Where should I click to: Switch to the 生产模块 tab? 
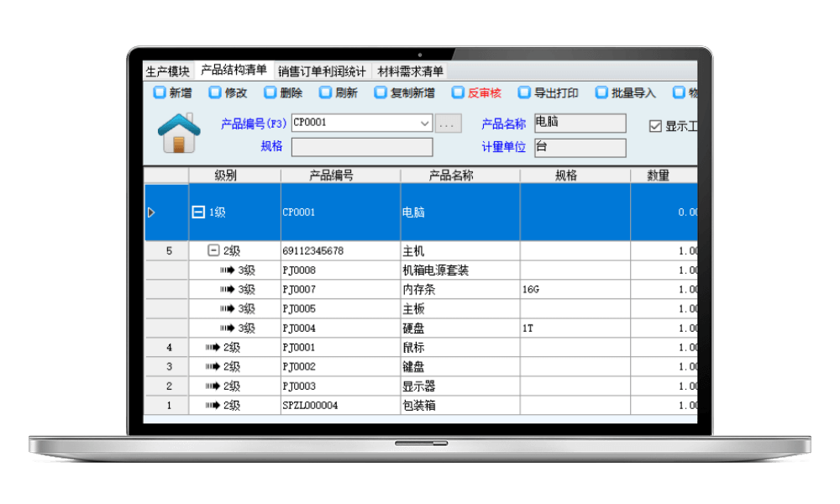168,71
